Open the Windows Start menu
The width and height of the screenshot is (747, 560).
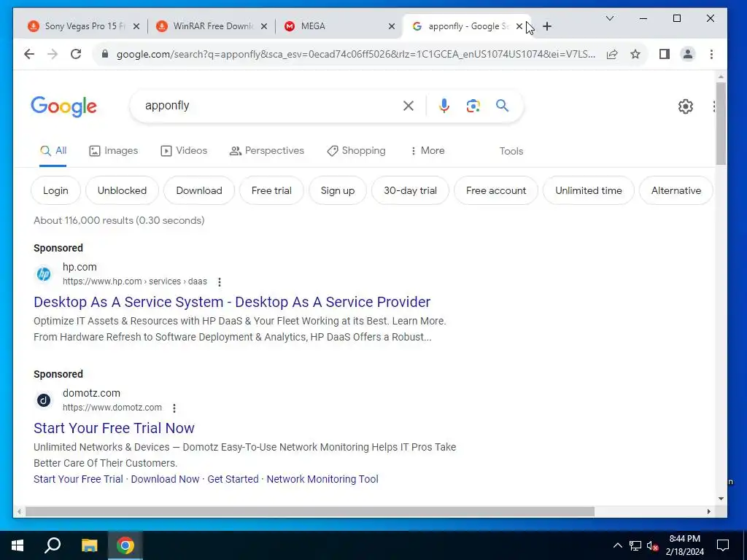click(18, 545)
